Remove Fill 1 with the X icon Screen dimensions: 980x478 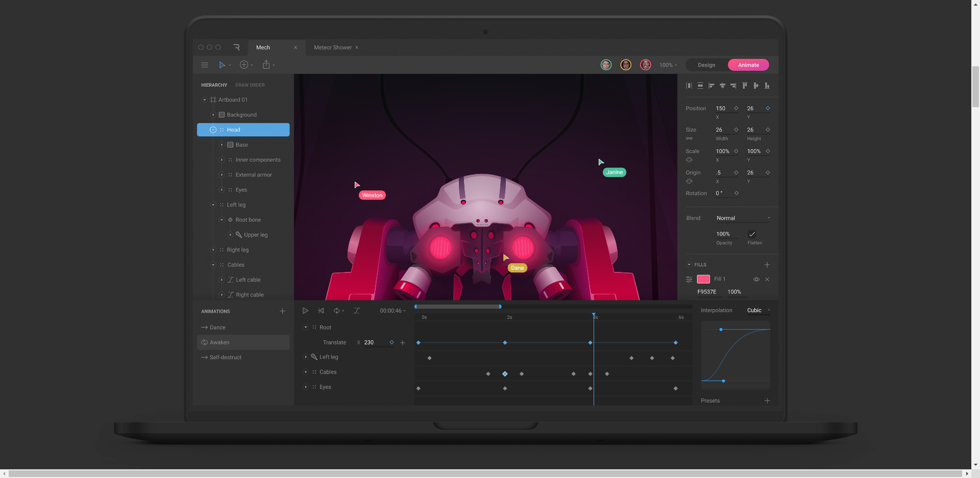click(x=767, y=280)
